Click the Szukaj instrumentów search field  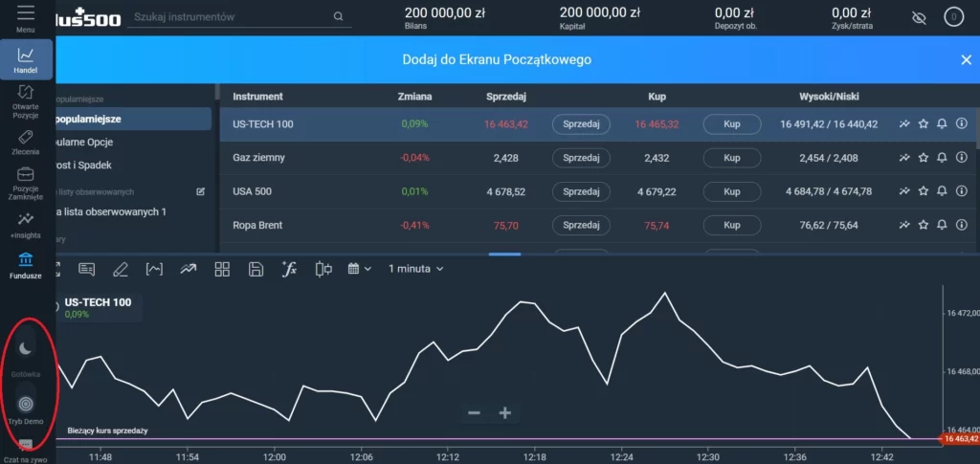click(230, 17)
